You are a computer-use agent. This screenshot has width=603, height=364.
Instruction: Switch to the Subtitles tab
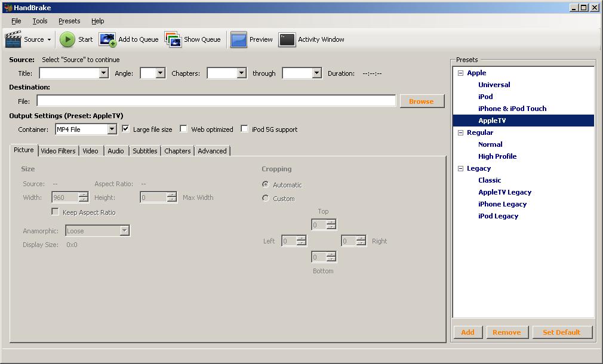coord(145,151)
